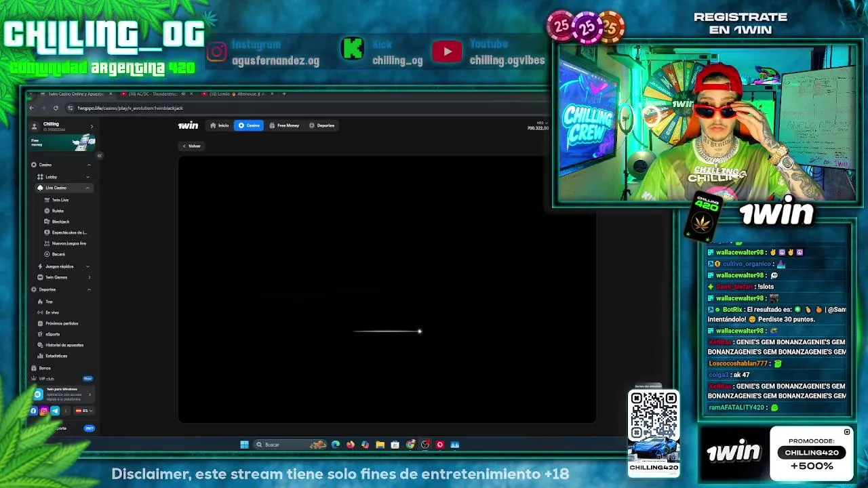The width and height of the screenshot is (868, 488).
Task: Open Bonos in sidebar
Action: tap(45, 368)
